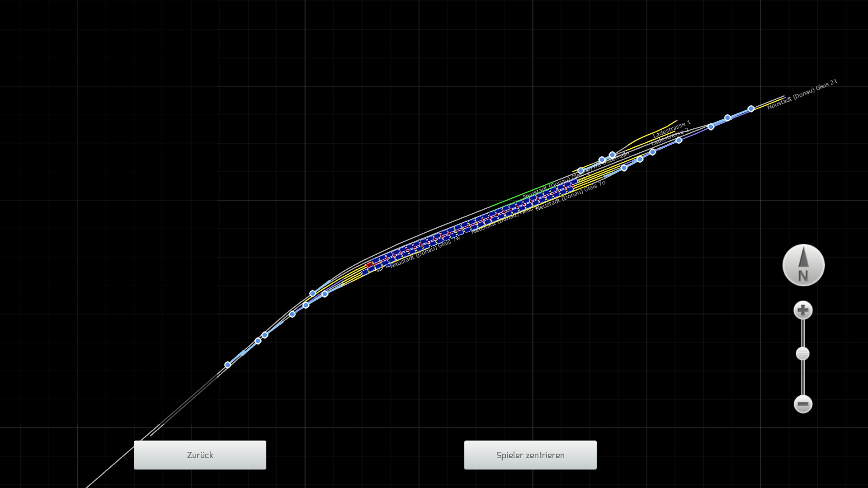Select the southwesternmost blue switch node
868x488 pixels.
(227, 365)
